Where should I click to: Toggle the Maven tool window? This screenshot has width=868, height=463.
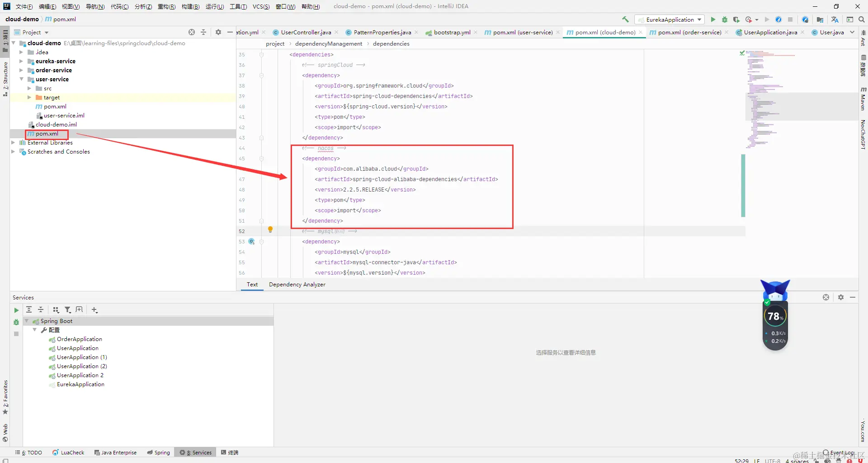click(x=863, y=99)
